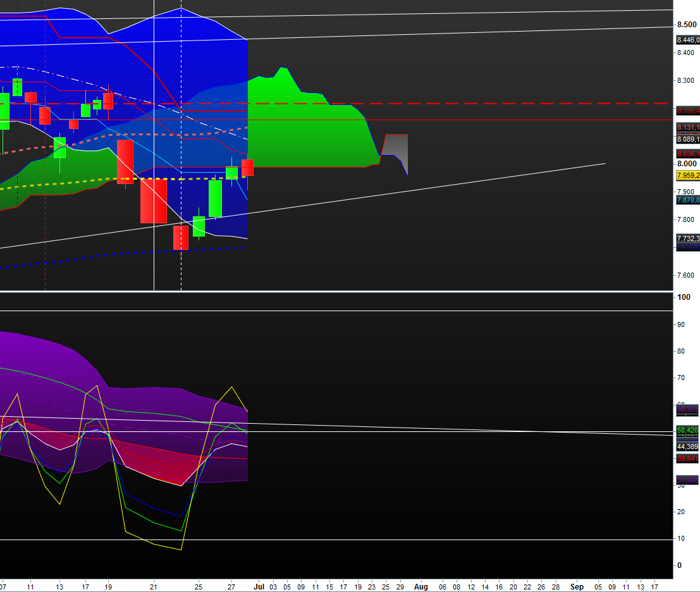Select the red 8.190 price tag
700x592 pixels.
pyautogui.click(x=688, y=111)
